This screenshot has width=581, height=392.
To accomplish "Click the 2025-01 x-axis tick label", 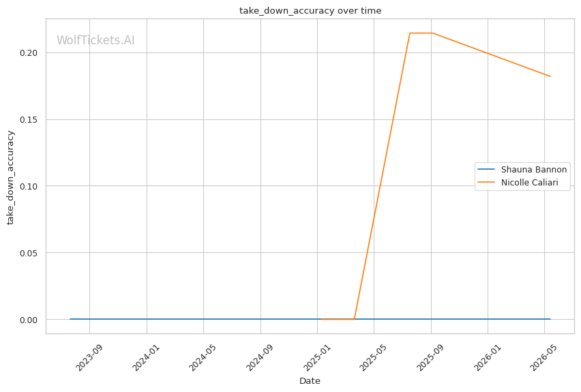I will [317, 357].
